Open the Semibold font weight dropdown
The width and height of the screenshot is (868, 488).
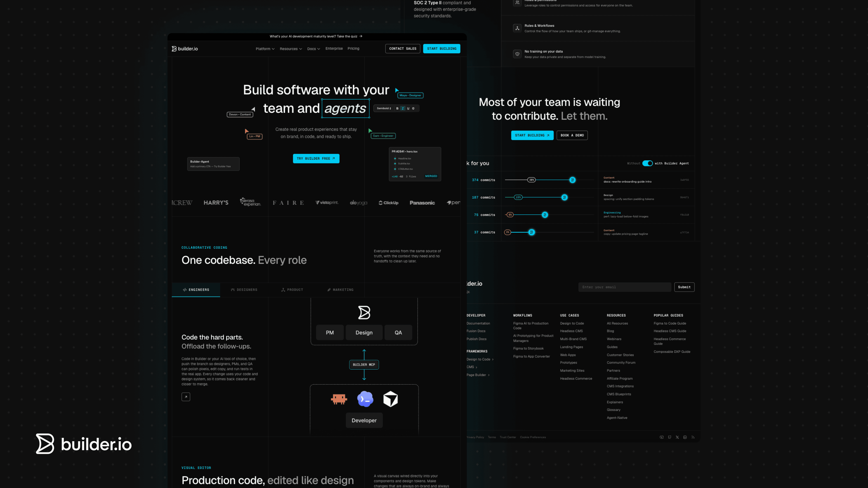pyautogui.click(x=384, y=108)
